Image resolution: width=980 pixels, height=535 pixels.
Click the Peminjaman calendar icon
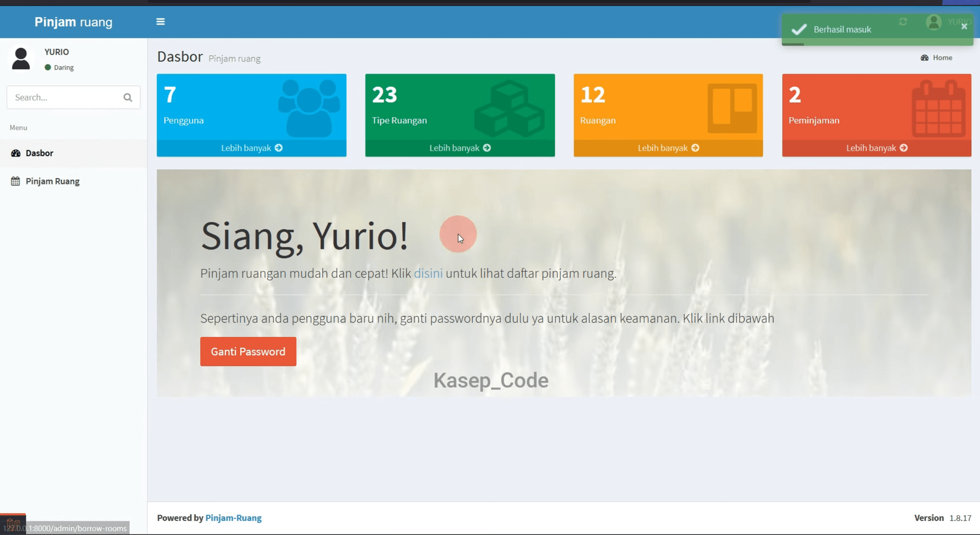[x=939, y=108]
